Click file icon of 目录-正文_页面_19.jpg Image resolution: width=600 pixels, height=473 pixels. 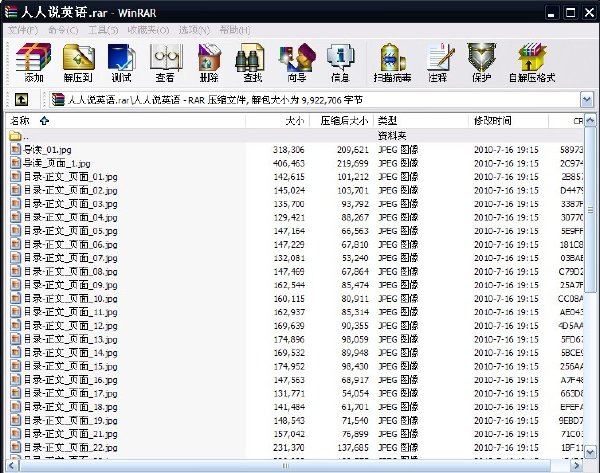tap(16, 420)
